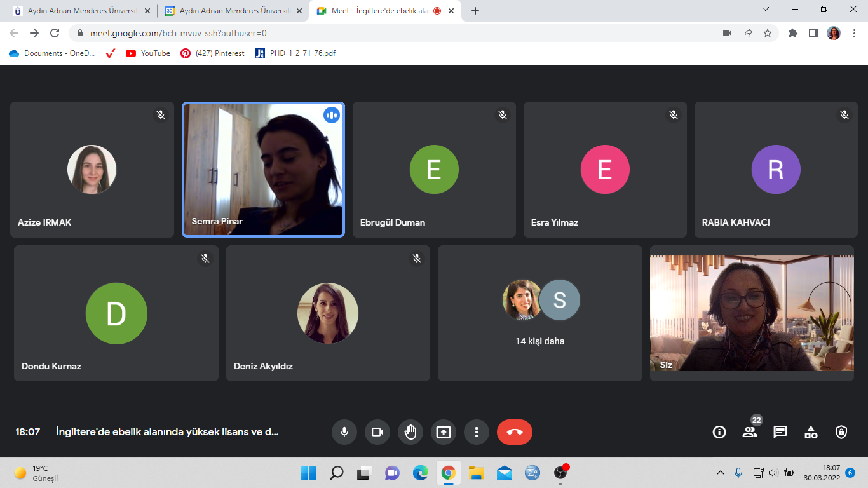
Task: Open the three-dot more options menu
Action: [x=477, y=432]
